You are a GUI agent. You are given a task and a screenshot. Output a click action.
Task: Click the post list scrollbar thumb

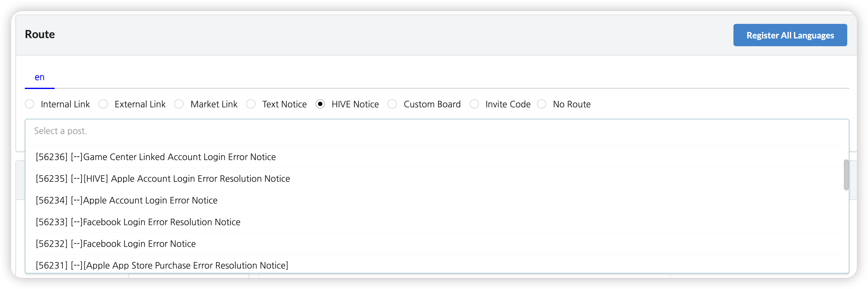click(846, 175)
